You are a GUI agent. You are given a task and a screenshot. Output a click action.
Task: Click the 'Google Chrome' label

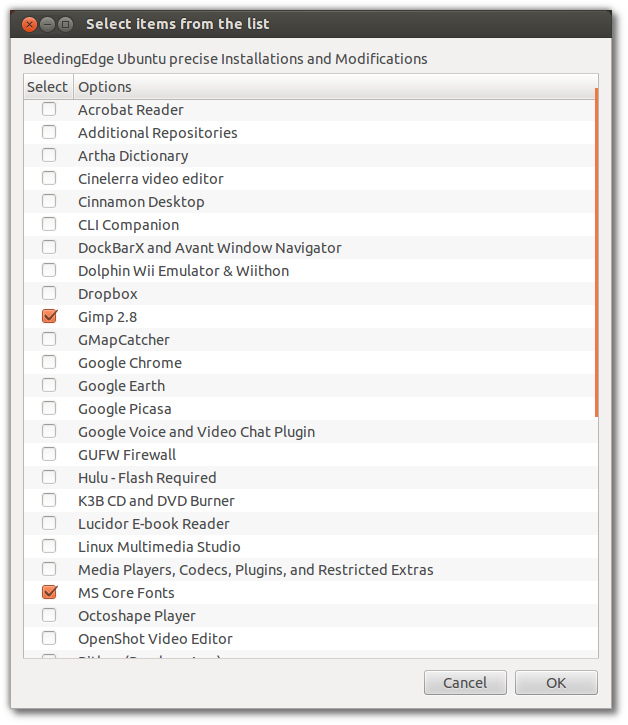(129, 363)
